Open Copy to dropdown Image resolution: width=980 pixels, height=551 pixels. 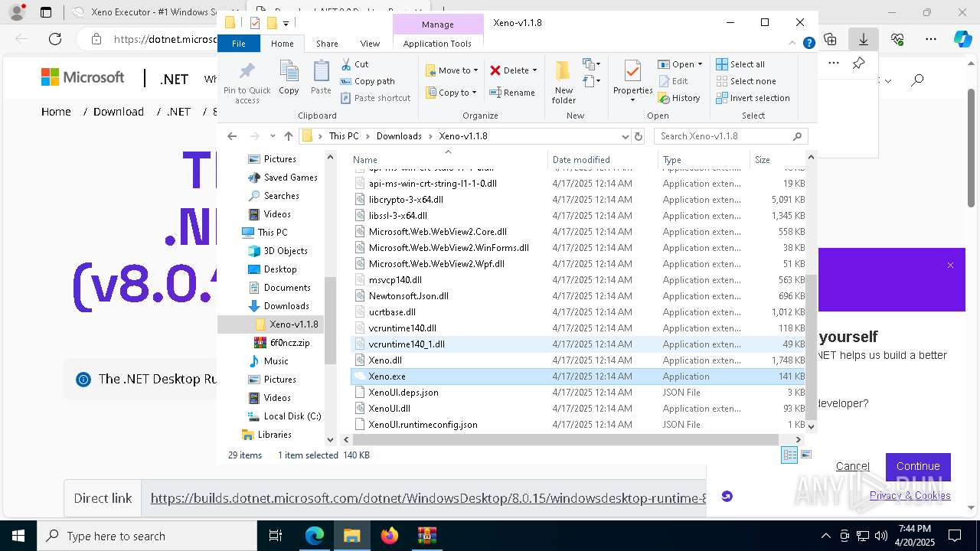(x=452, y=93)
